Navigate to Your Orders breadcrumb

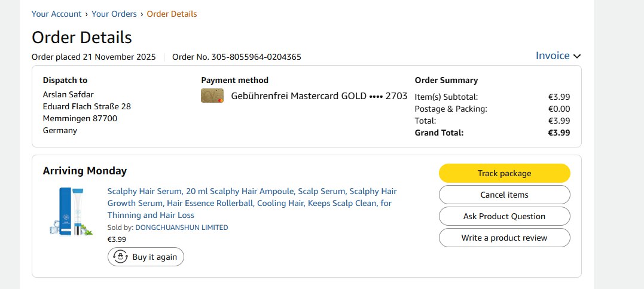(114, 14)
